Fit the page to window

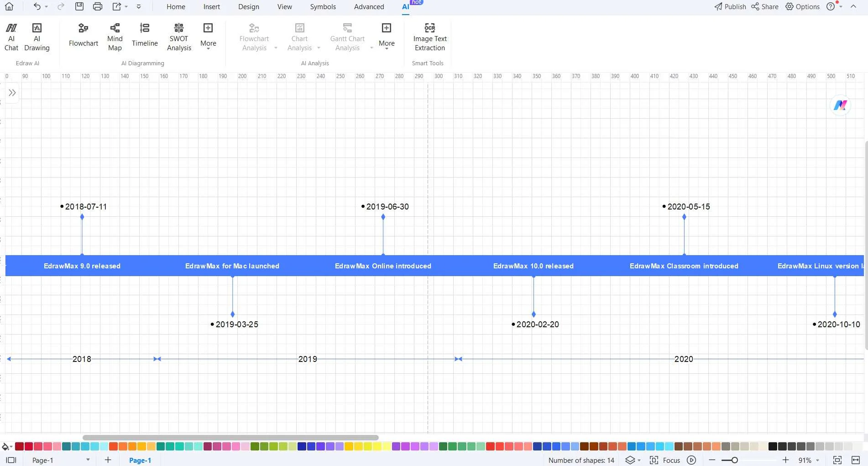(x=837, y=460)
